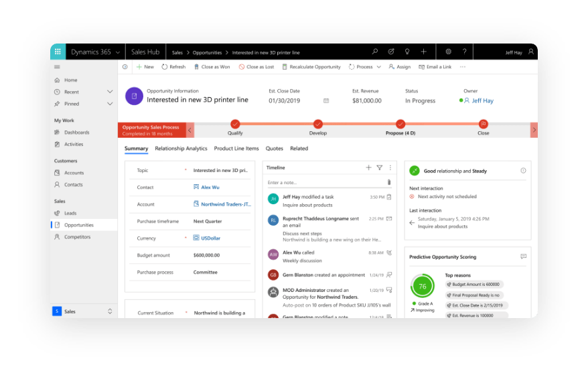
Task: Click the user profile icon beside Jeff Hay
Action: pos(531,52)
